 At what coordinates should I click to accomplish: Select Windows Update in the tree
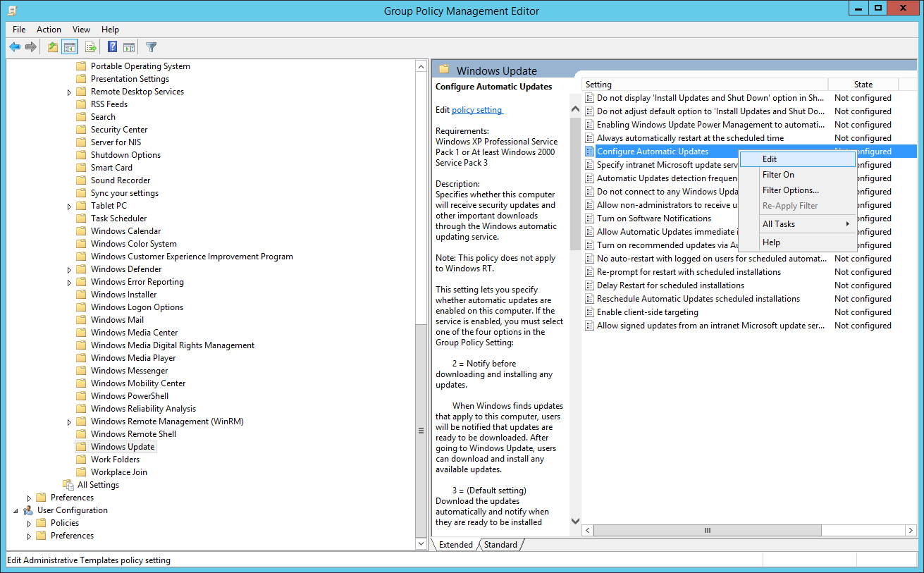[123, 447]
